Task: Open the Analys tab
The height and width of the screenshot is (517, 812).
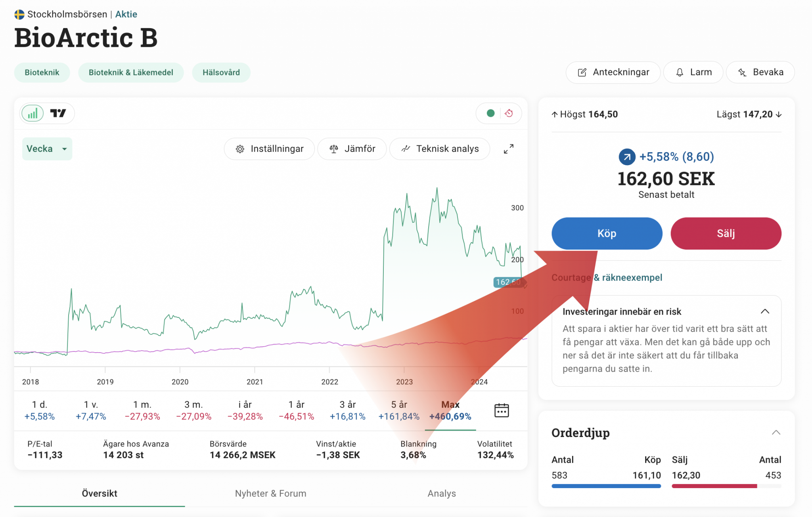Action: click(441, 494)
